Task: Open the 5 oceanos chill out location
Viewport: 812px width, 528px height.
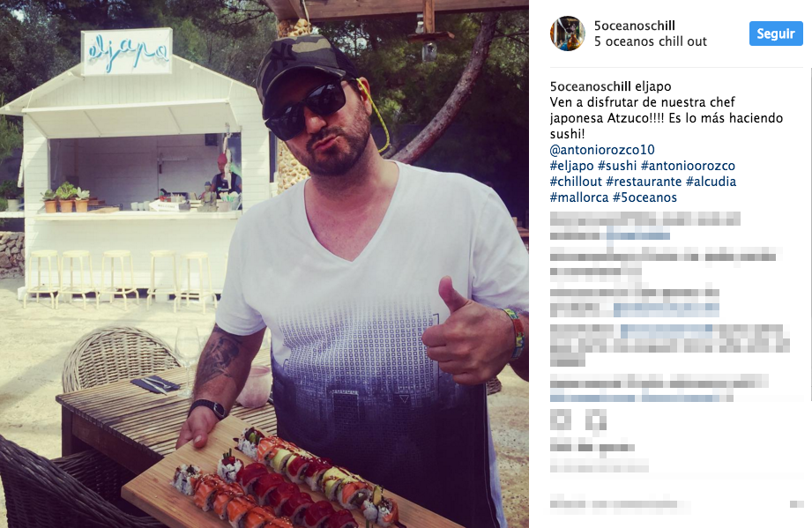Action: tap(651, 41)
